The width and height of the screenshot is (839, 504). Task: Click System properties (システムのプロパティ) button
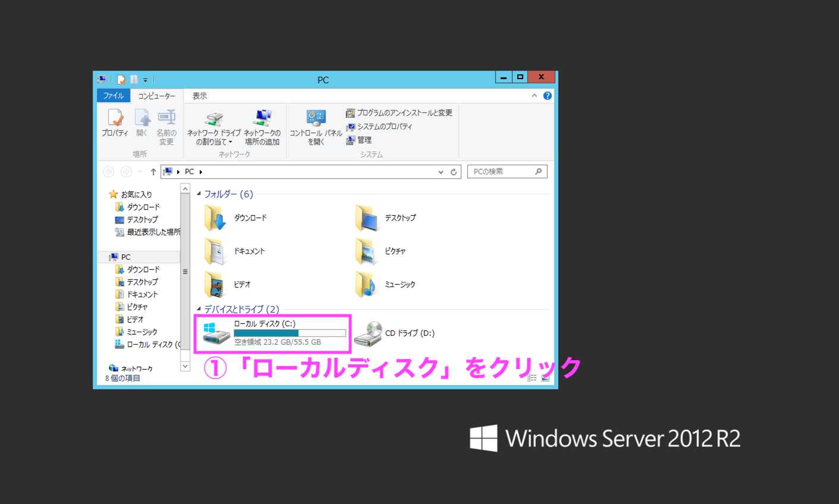click(x=379, y=127)
